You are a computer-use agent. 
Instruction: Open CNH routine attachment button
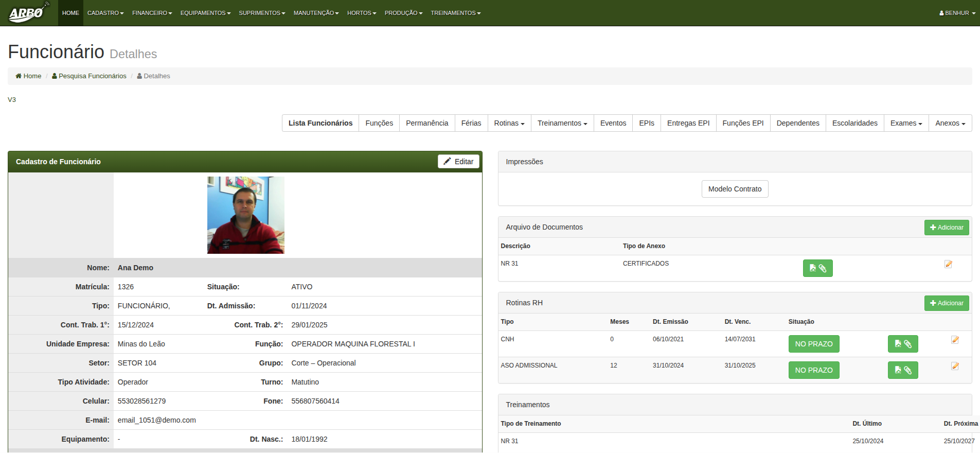[902, 344]
